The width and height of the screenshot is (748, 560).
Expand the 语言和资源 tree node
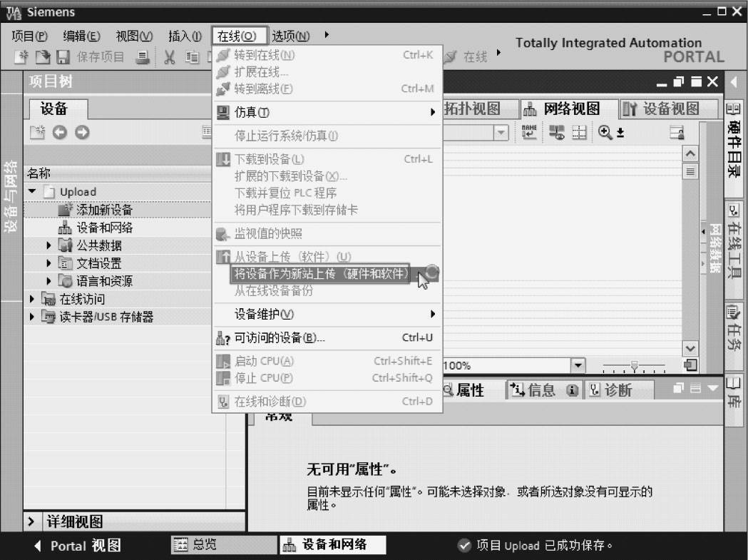[48, 281]
